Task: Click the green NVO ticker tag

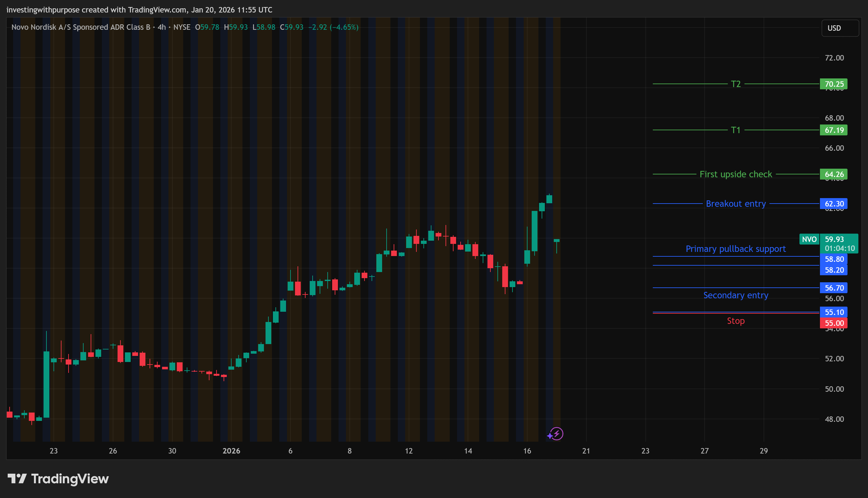Action: click(x=809, y=239)
